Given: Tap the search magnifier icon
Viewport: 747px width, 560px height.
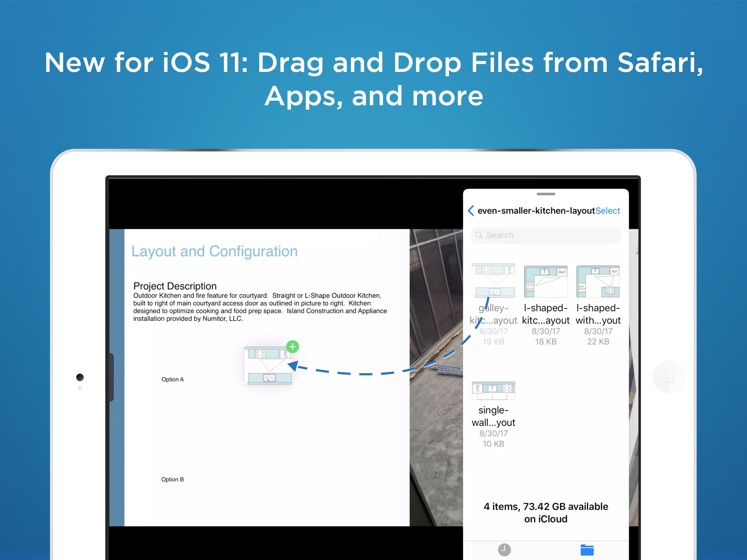Looking at the screenshot, I should click(479, 235).
